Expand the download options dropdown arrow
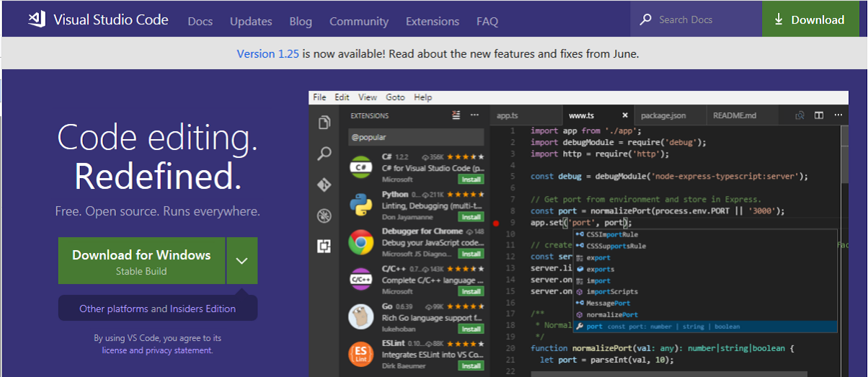The width and height of the screenshot is (868, 377). point(242,260)
